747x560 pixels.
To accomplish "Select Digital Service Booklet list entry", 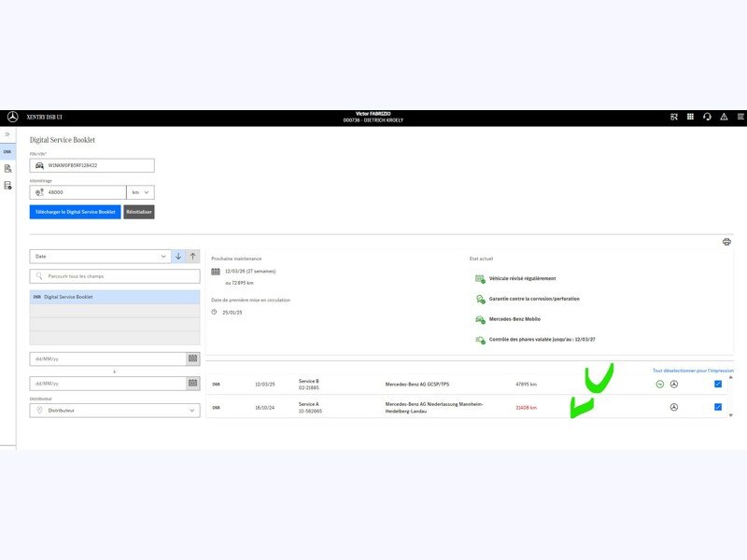I will point(115,297).
